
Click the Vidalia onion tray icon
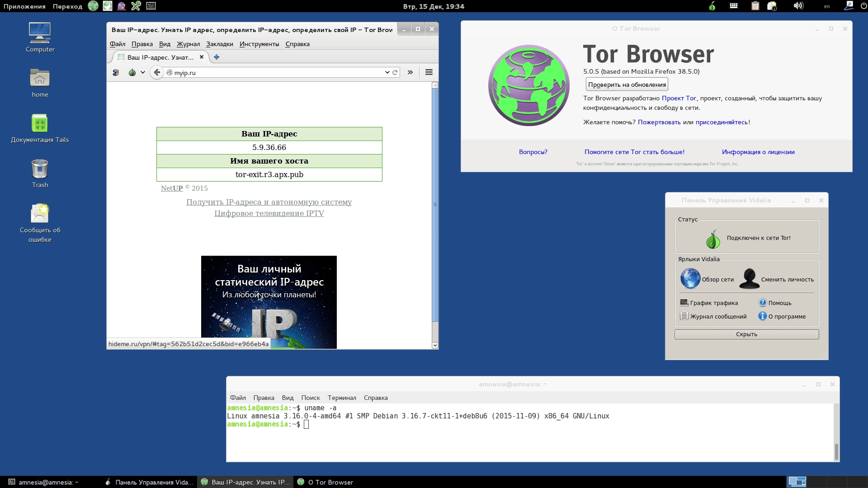[712, 6]
